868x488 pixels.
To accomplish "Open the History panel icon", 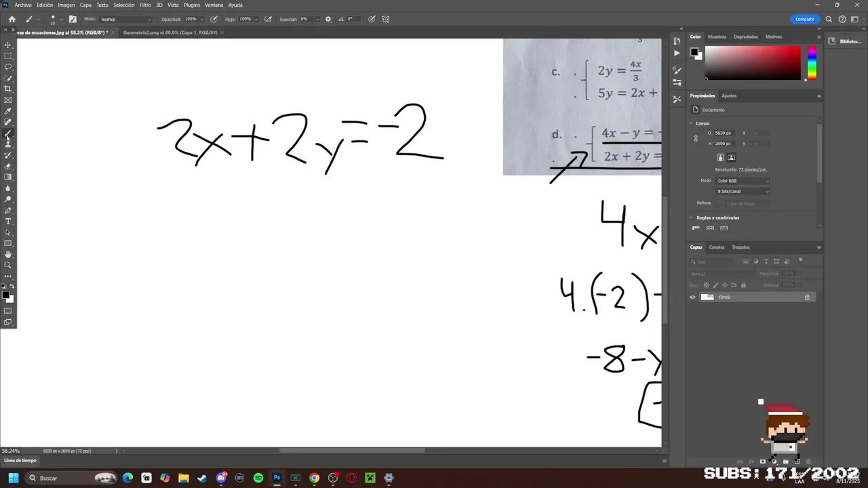I will [x=677, y=41].
